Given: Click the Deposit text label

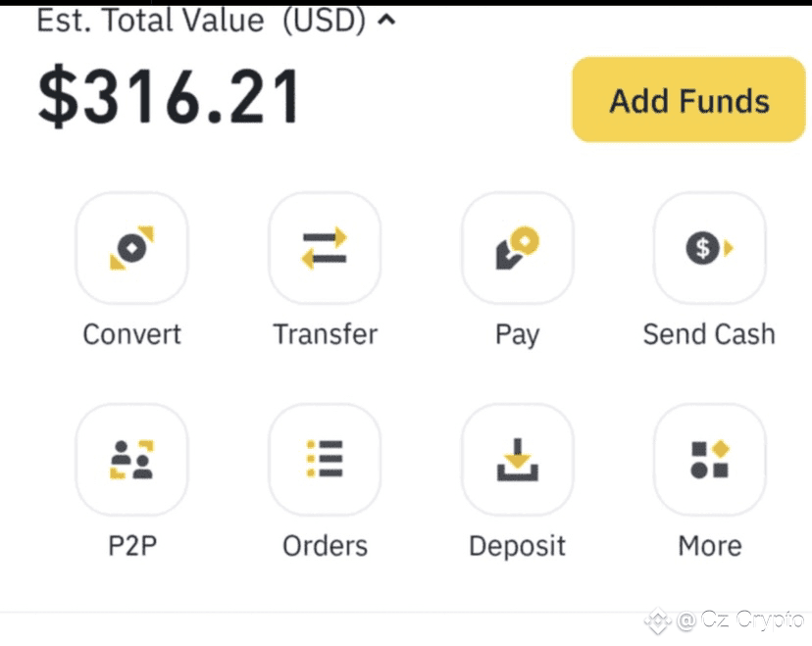Looking at the screenshot, I should click(x=518, y=547).
